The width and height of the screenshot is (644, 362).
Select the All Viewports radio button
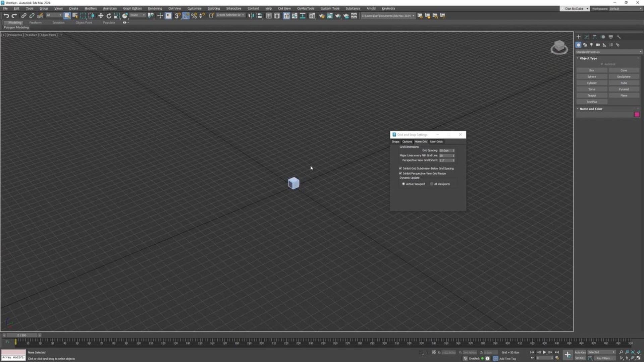click(x=432, y=184)
